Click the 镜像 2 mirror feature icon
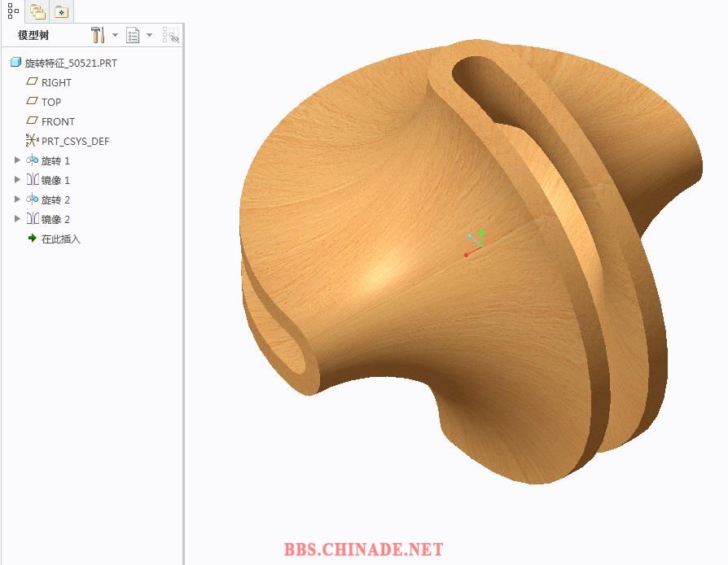The width and height of the screenshot is (728, 565). click(33, 219)
